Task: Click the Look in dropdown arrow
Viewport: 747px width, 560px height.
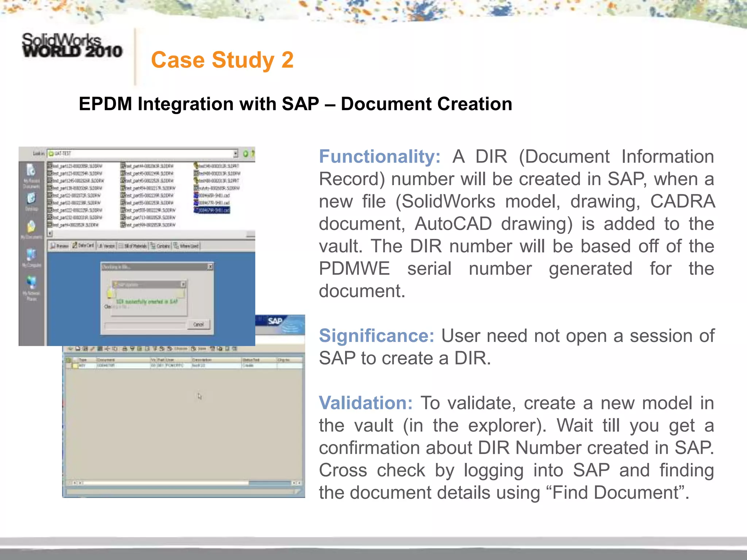Action: click(235, 153)
